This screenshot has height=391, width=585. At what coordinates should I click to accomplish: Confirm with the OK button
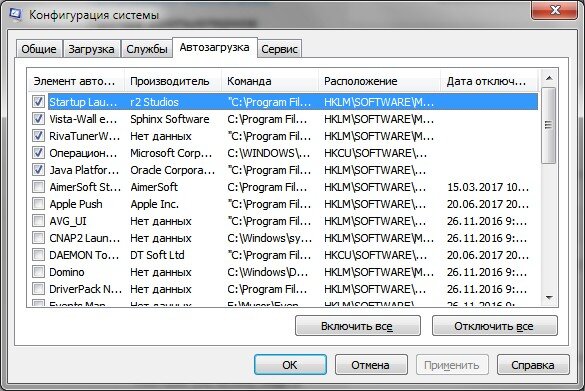pos(290,365)
